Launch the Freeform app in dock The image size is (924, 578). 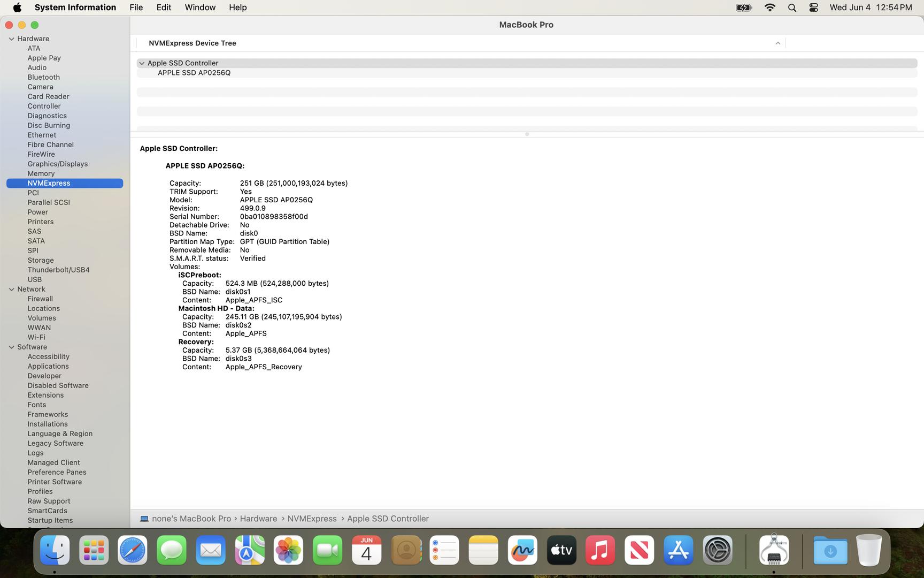pyautogui.click(x=522, y=550)
